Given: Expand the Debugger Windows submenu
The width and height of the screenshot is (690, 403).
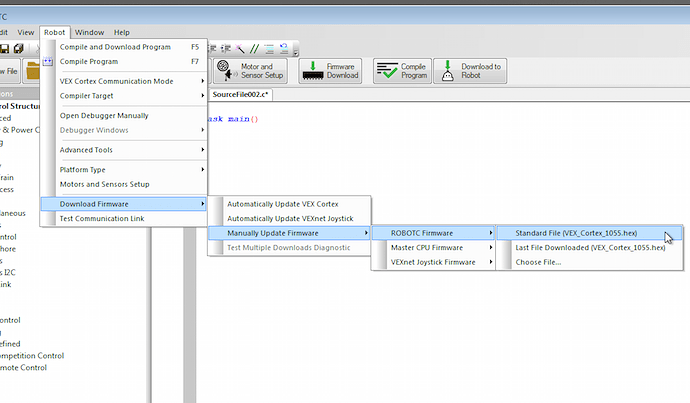Looking at the screenshot, I should [124, 130].
